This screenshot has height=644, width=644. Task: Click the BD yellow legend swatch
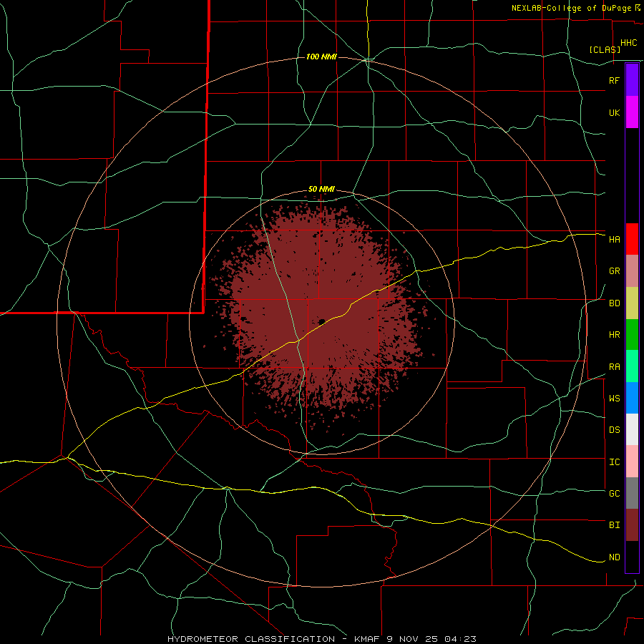click(632, 303)
